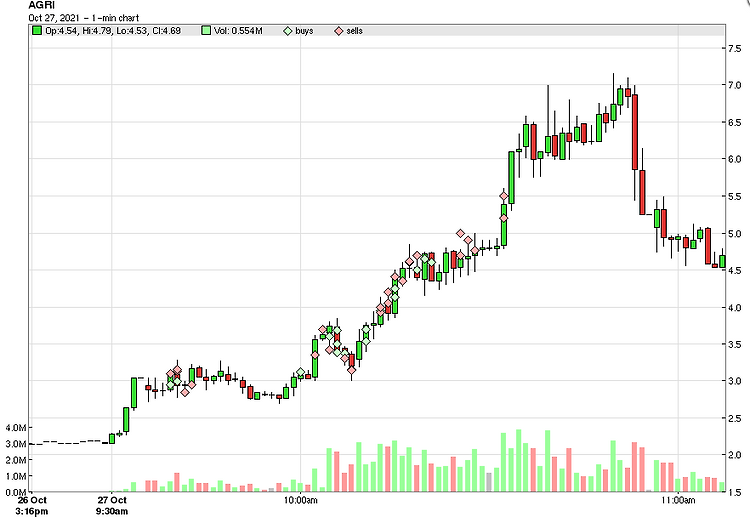Click the 'buys' legend label

click(304, 31)
